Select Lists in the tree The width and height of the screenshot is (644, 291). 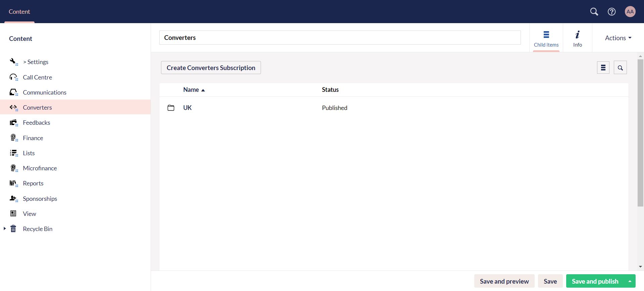[x=29, y=153]
